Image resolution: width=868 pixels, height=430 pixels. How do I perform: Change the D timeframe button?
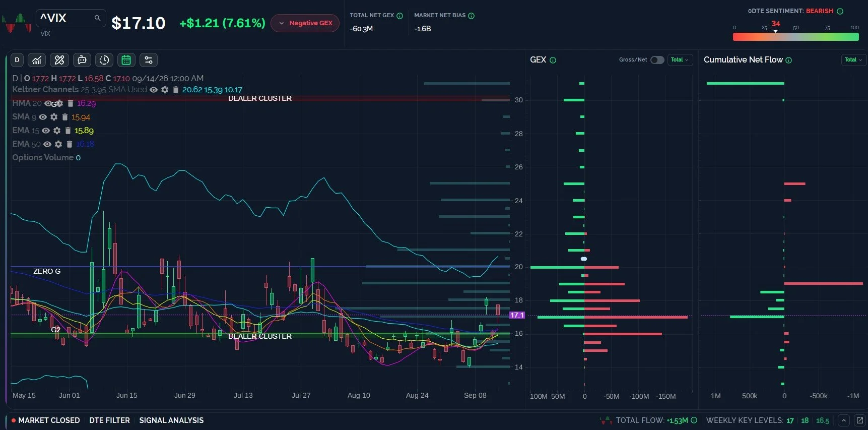[17, 60]
